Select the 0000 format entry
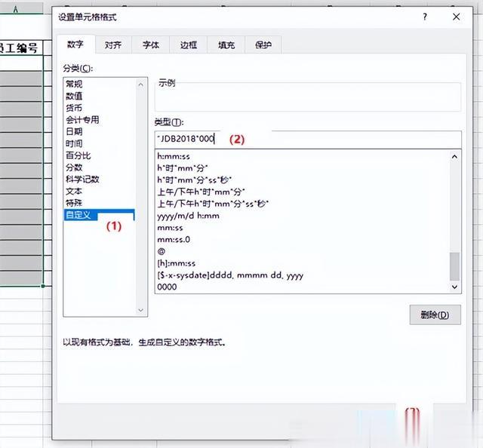The height and width of the screenshot is (448, 483). [167, 287]
